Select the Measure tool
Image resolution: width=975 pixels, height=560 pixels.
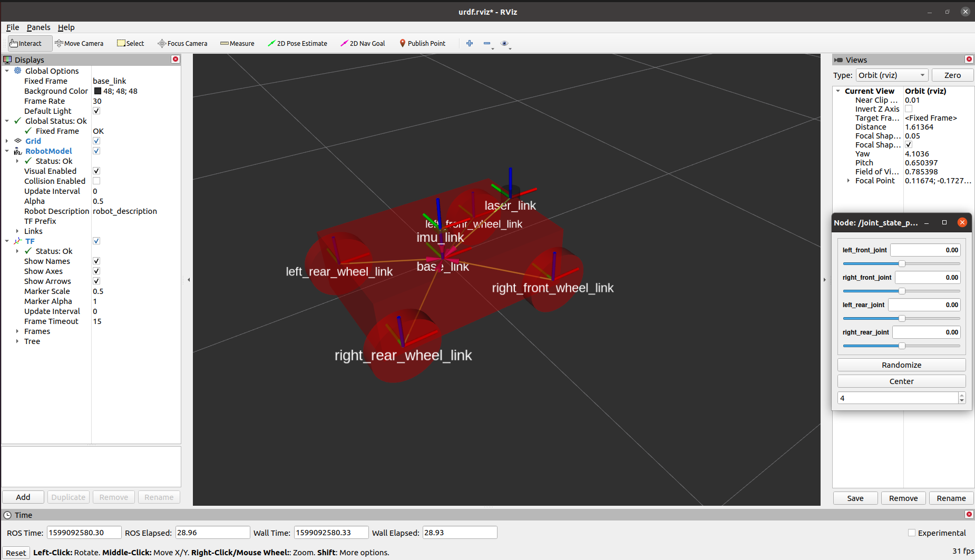click(237, 43)
